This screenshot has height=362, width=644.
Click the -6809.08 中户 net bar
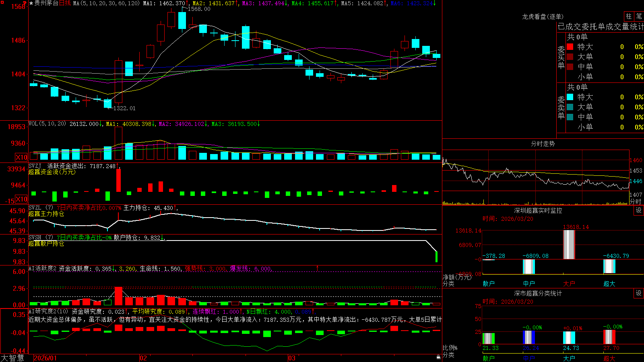[529, 267]
